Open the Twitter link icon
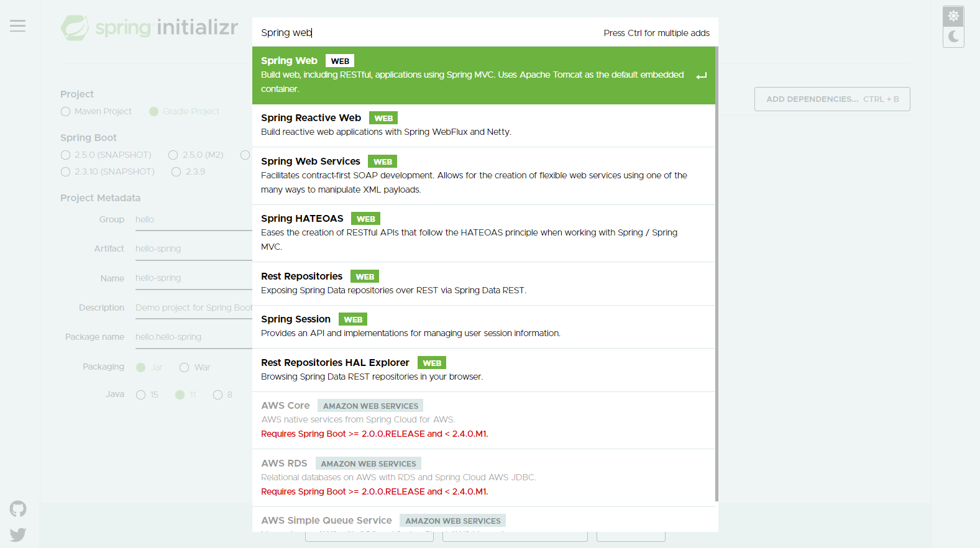 pos(18,534)
